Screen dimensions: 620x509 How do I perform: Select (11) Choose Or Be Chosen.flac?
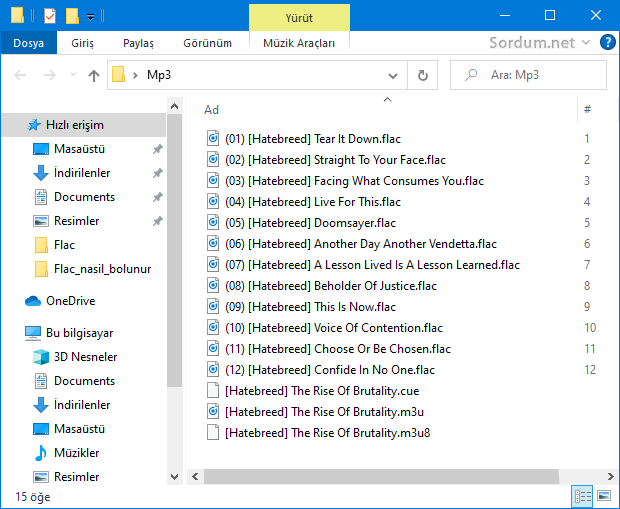(x=338, y=348)
